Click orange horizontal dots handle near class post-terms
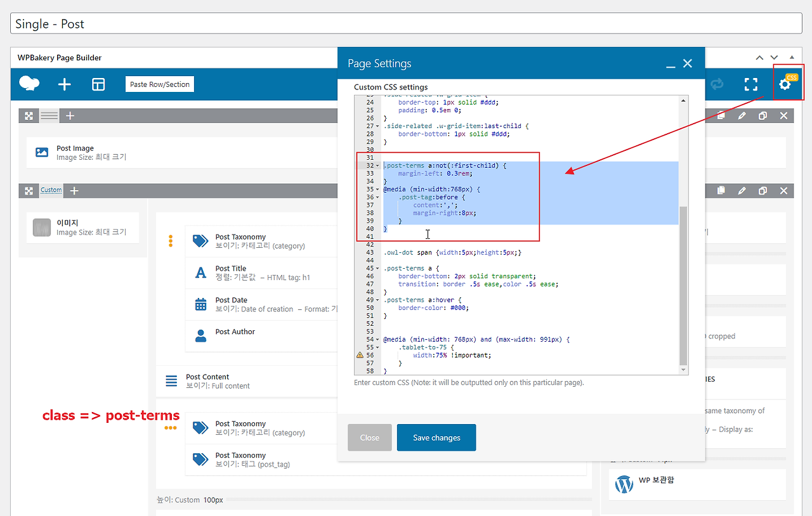 click(x=171, y=428)
